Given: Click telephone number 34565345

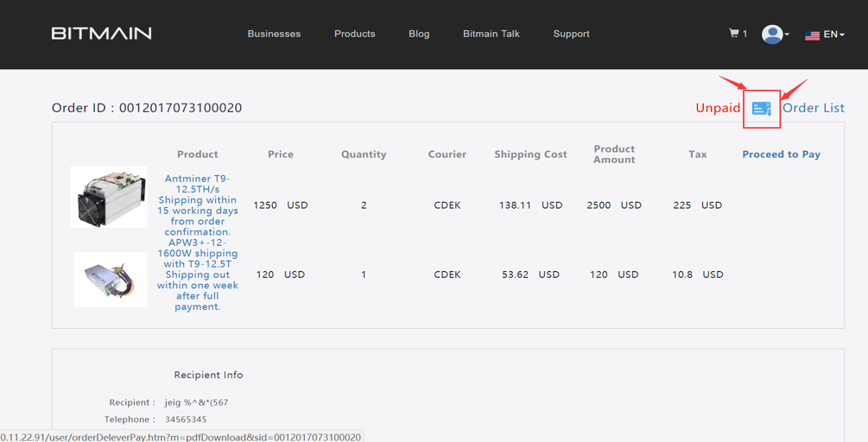Looking at the screenshot, I should pos(186,420).
